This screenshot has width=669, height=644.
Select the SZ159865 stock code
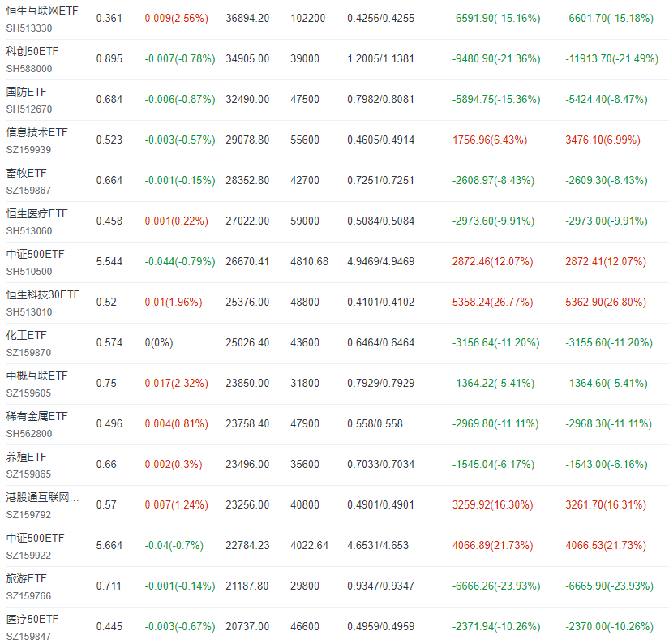(x=28, y=474)
